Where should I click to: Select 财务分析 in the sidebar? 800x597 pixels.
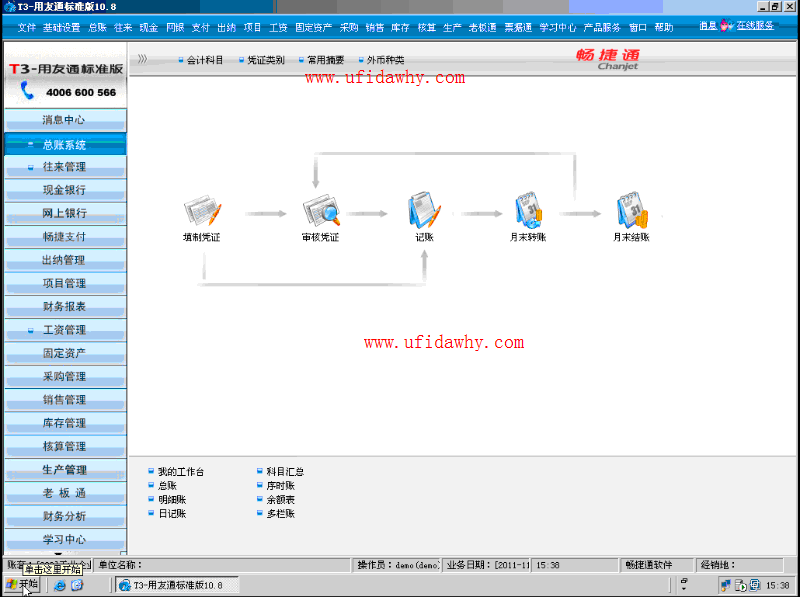pos(65,516)
